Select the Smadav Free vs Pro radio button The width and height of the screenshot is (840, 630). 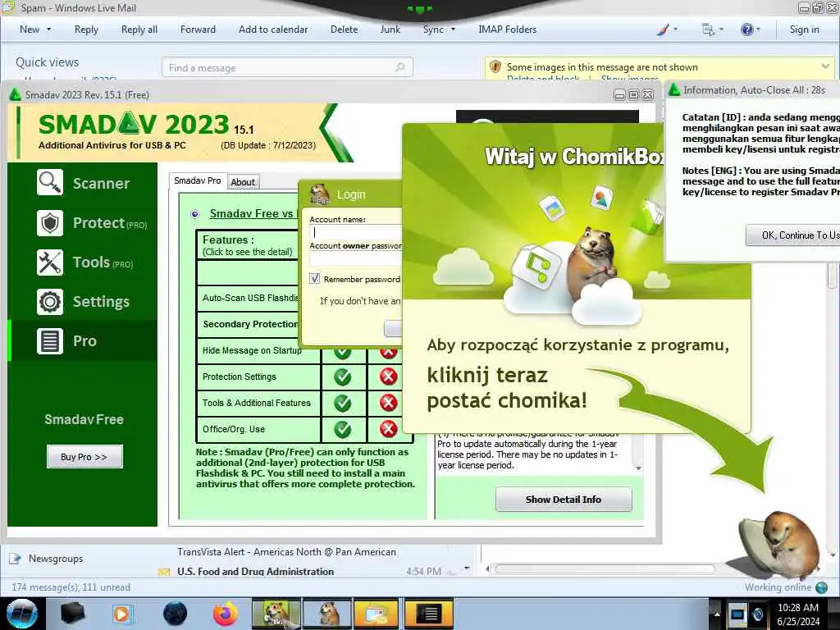[x=195, y=214]
